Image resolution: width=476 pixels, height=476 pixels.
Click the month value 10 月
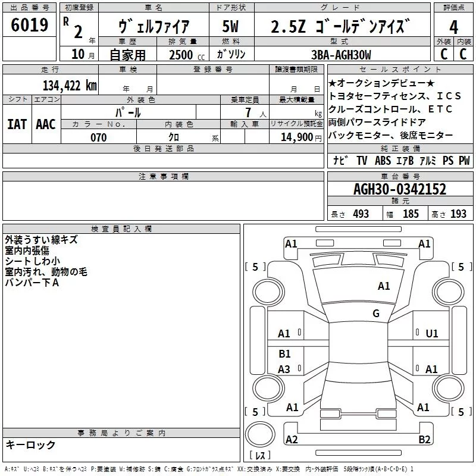coord(83,55)
